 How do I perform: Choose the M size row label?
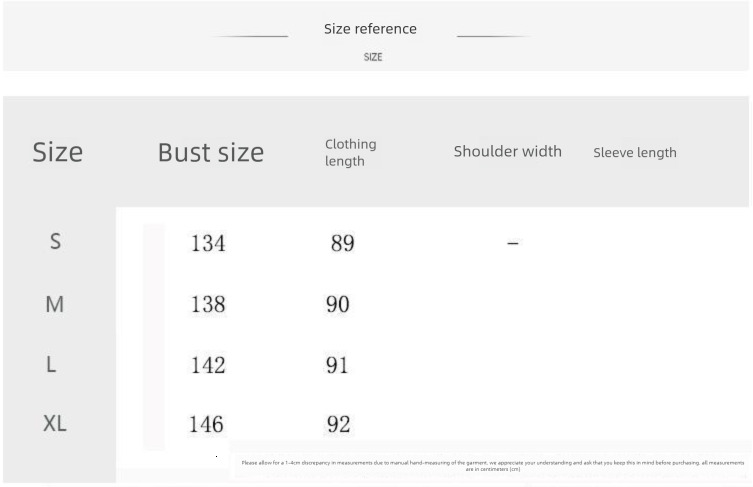click(55, 304)
